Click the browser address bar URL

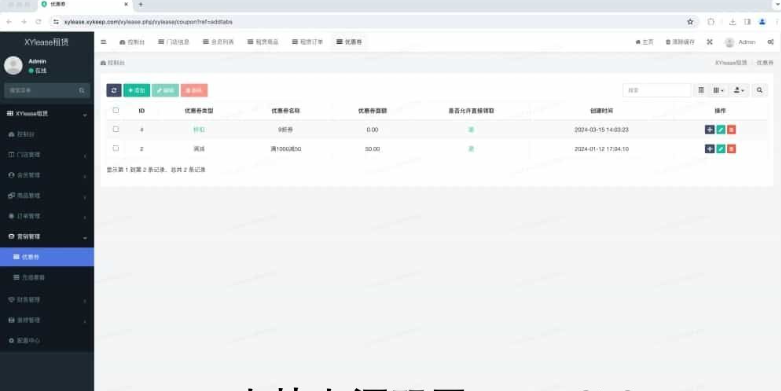click(x=148, y=22)
